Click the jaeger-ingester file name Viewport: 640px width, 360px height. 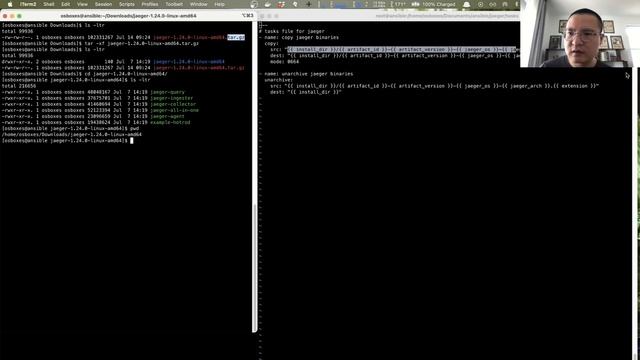pyautogui.click(x=172, y=98)
